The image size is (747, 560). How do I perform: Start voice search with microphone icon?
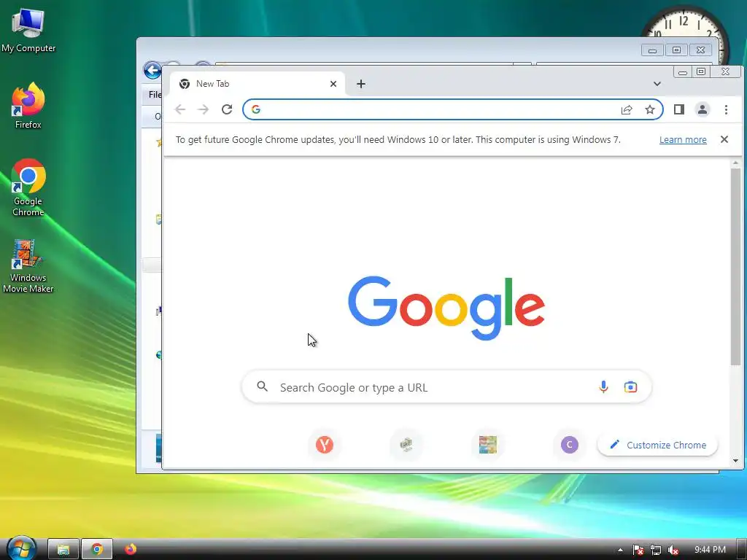603,386
